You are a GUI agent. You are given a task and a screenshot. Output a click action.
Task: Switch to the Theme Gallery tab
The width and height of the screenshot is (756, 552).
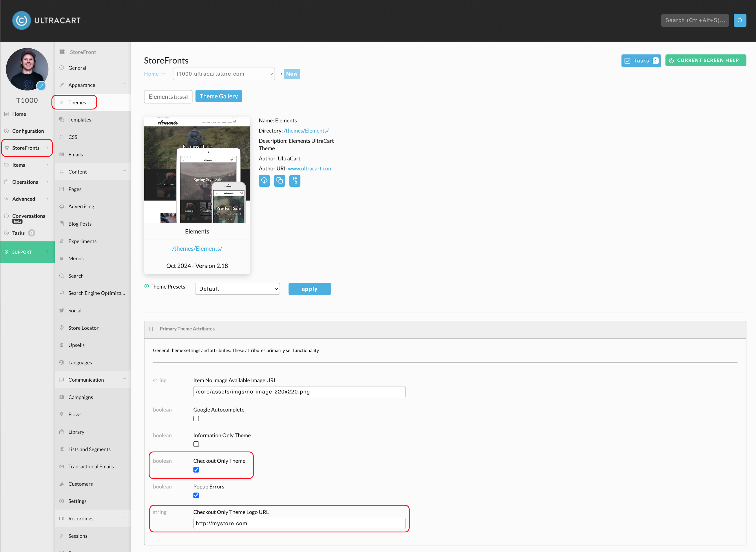(x=219, y=96)
